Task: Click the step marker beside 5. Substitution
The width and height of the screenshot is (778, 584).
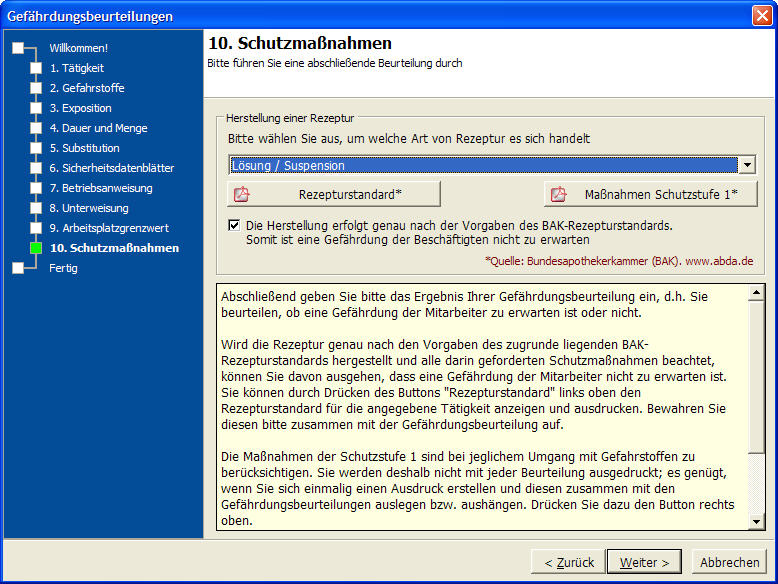Action: click(x=36, y=148)
